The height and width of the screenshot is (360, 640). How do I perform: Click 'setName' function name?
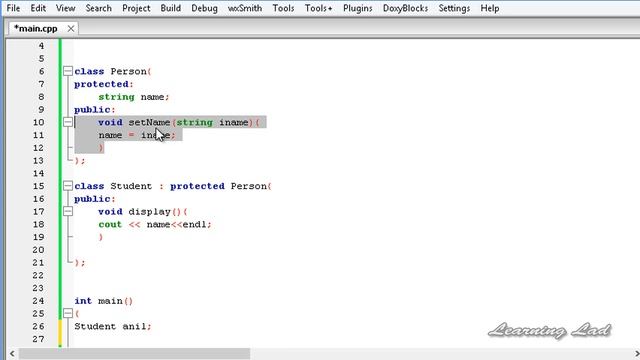point(149,122)
